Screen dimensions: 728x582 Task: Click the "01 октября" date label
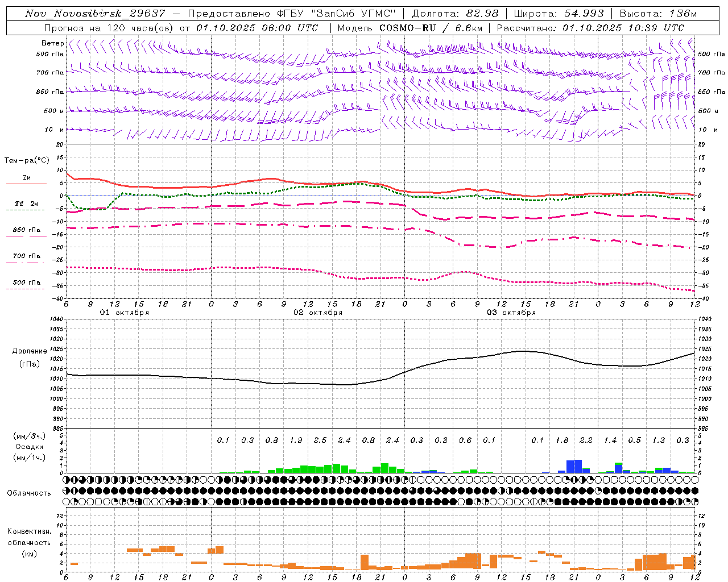125,313
